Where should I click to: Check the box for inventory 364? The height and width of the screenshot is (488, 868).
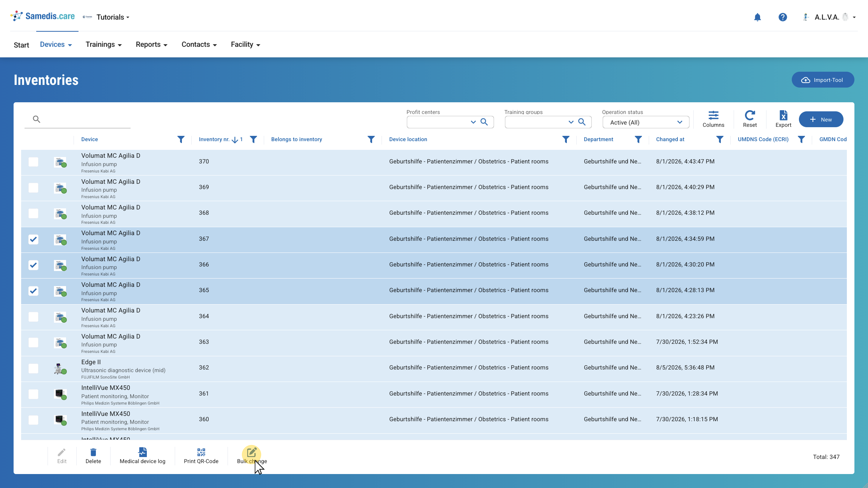[34, 317]
